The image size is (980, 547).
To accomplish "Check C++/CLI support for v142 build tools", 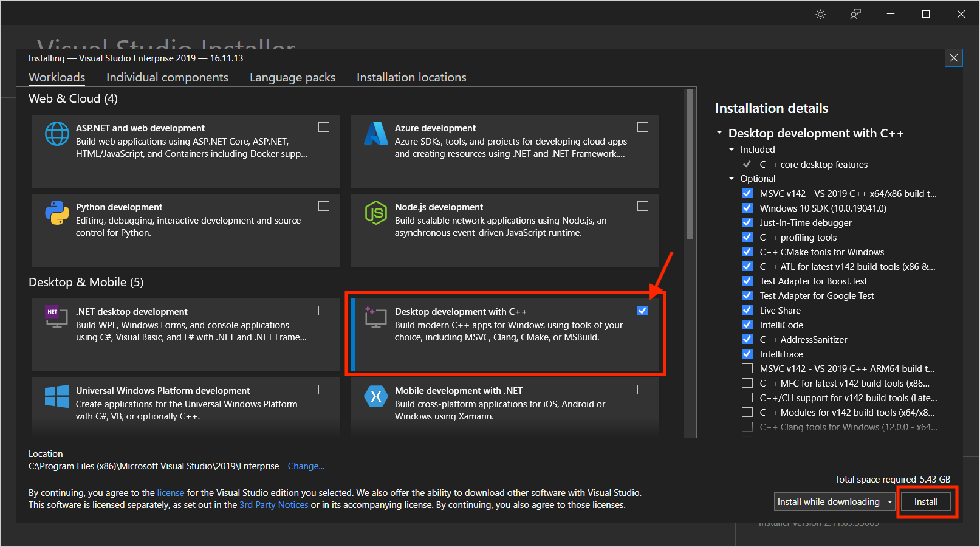I will tap(747, 397).
